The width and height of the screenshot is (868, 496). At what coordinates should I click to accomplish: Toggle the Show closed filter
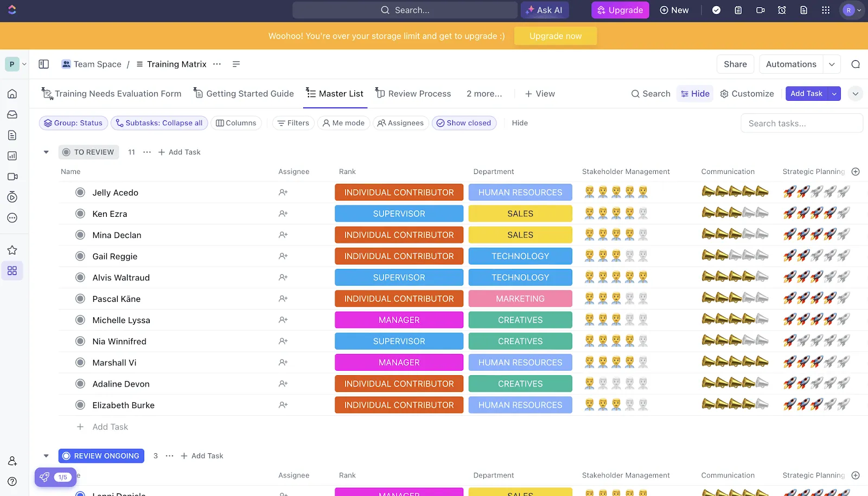464,123
